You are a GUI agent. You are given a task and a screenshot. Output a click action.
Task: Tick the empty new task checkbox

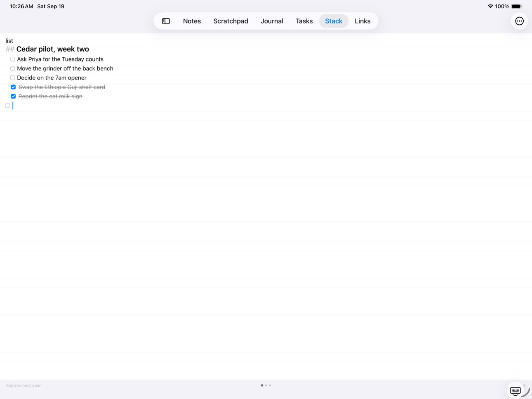7,106
